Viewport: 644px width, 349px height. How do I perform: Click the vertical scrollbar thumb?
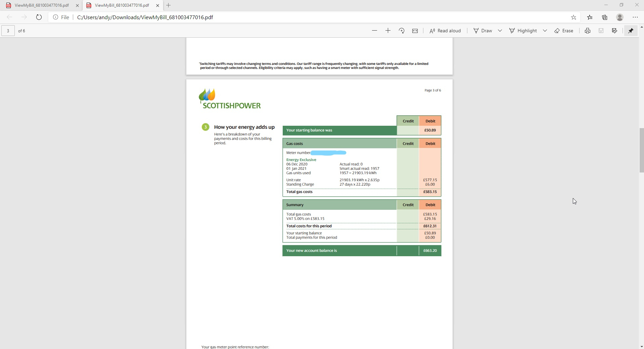coord(641,150)
